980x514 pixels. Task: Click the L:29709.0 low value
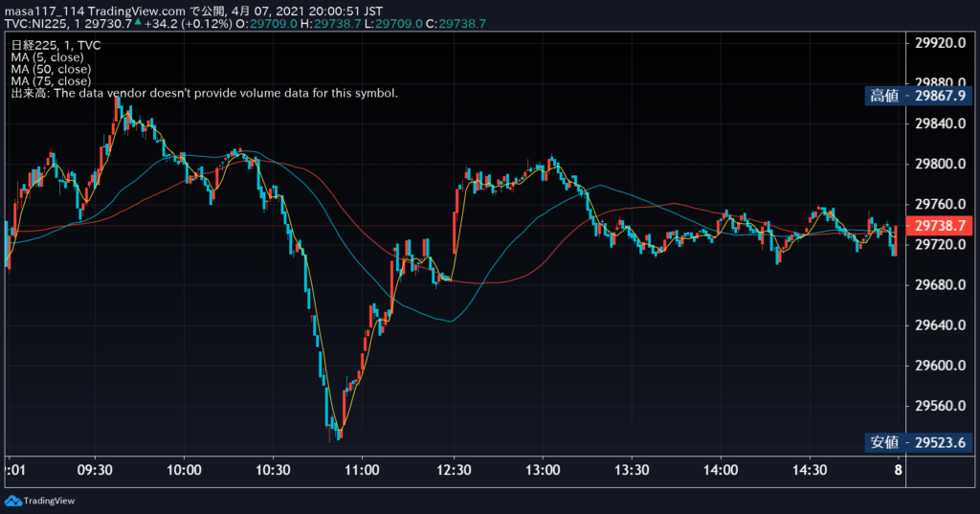pos(393,24)
